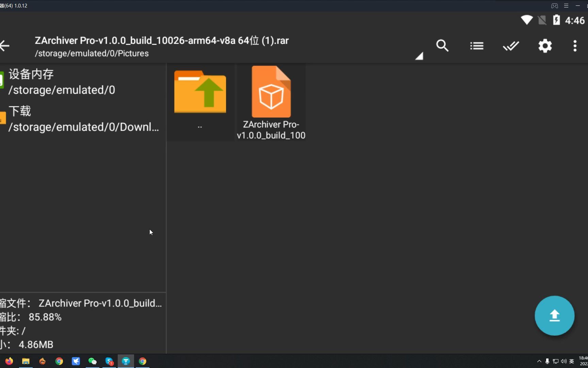Open the search magnifier icon
This screenshot has width=588, height=368.
442,46
